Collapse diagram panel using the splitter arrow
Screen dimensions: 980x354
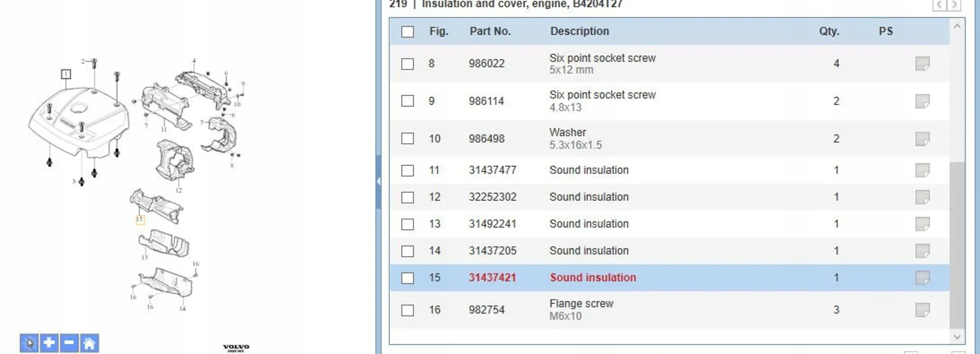click(x=378, y=181)
